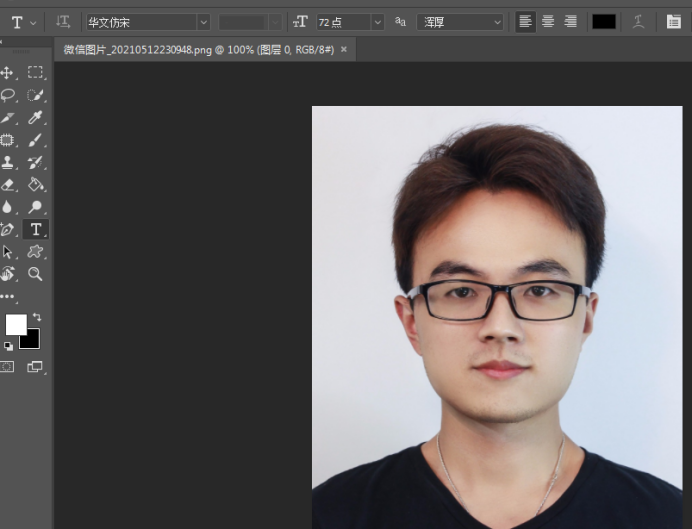
Task: Close the 微信图片 document tab
Action: (344, 49)
